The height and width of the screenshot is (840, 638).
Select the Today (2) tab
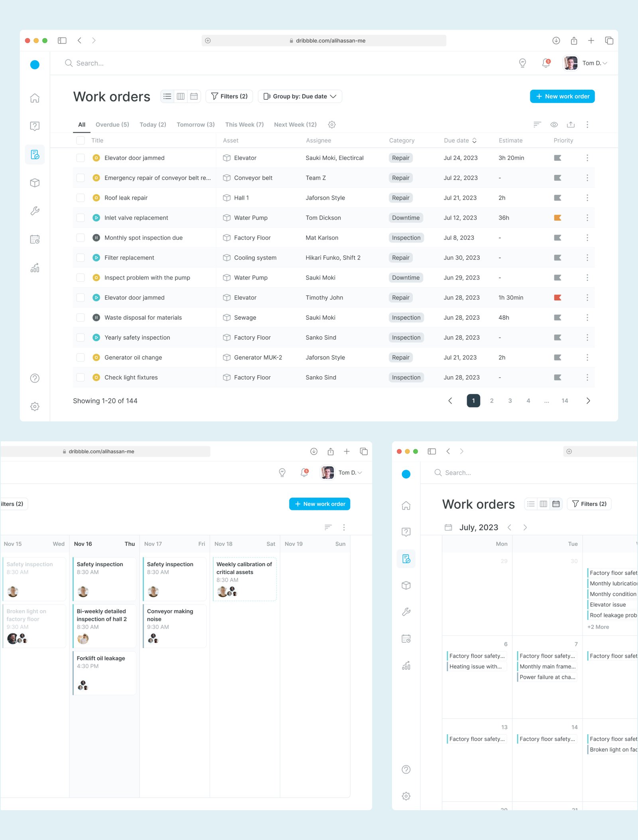point(153,125)
